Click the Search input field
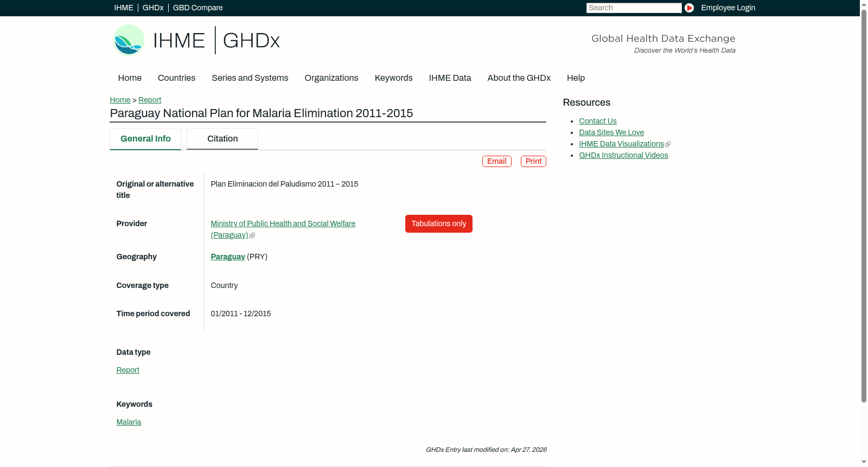 click(x=634, y=8)
